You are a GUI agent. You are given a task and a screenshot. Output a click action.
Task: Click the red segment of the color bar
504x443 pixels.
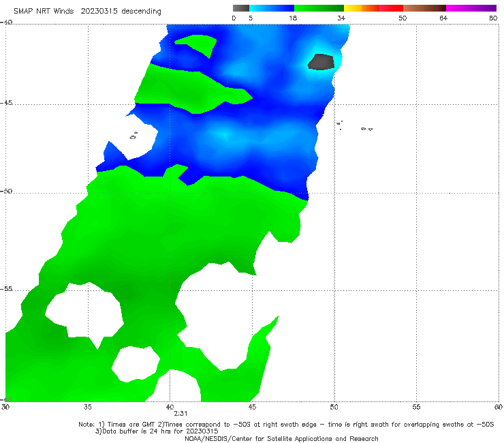pos(391,8)
